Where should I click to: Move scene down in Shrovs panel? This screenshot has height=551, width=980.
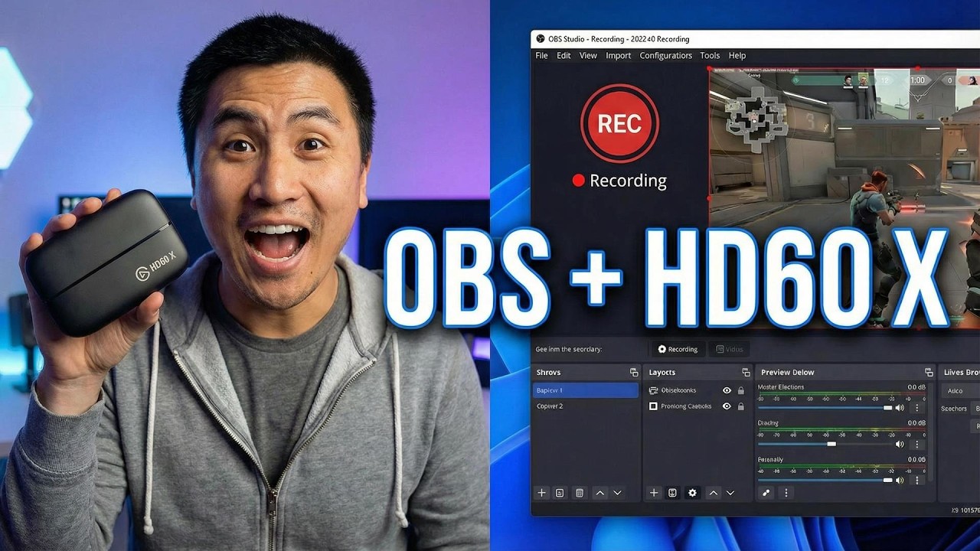pos(617,493)
